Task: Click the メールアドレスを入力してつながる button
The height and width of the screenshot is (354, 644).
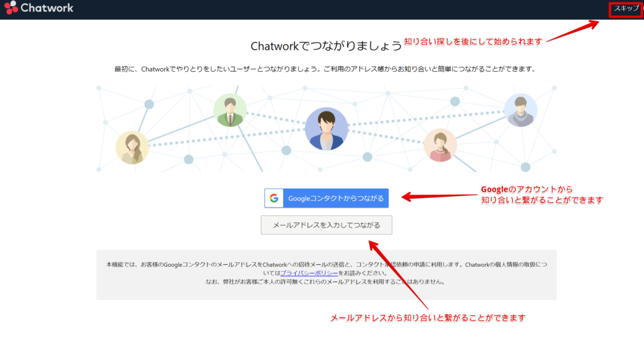Action: 326,225
